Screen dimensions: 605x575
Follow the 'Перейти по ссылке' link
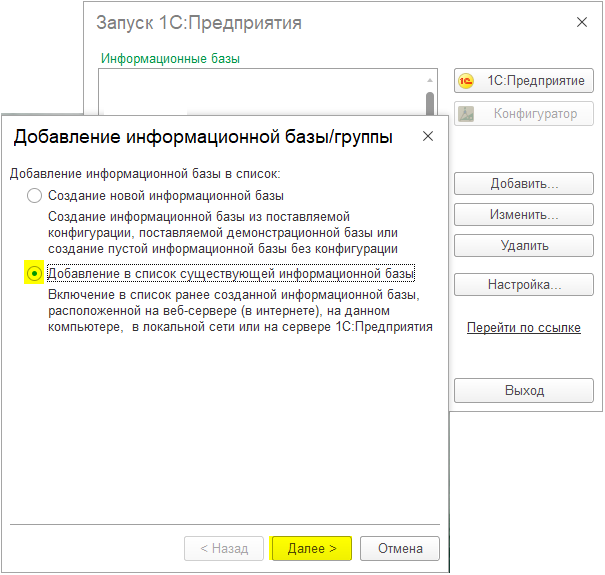point(523,328)
